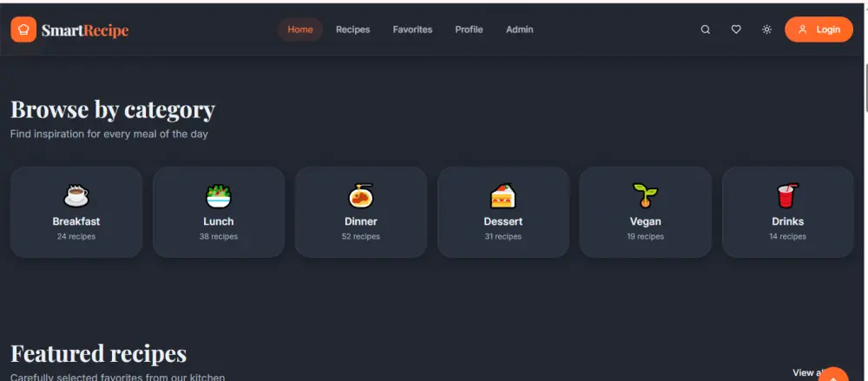
Task: Open the Recipes nav item
Action: pos(352,30)
